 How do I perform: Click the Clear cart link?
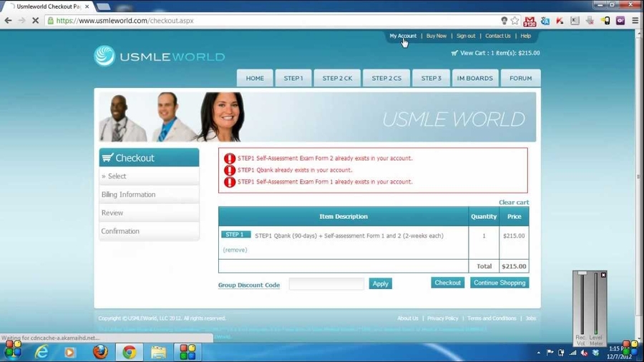click(513, 202)
